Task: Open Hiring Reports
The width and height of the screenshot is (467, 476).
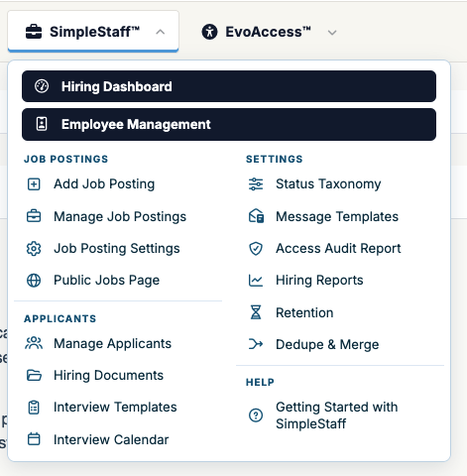Action: pos(319,281)
